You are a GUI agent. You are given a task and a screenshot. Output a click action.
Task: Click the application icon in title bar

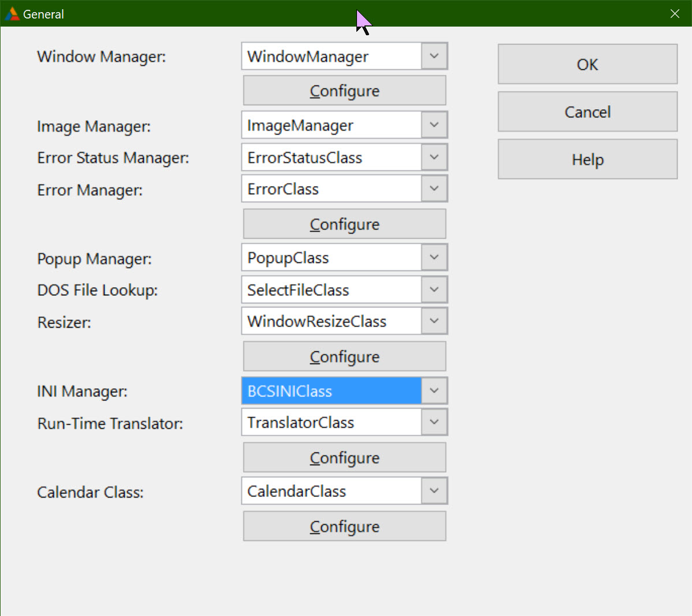12,14
